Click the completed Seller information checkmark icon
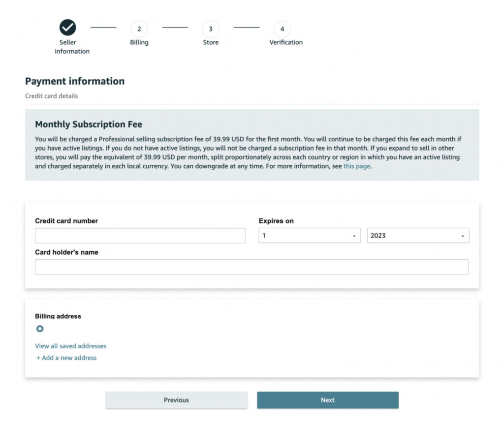The width and height of the screenshot is (504, 424). coord(67,27)
